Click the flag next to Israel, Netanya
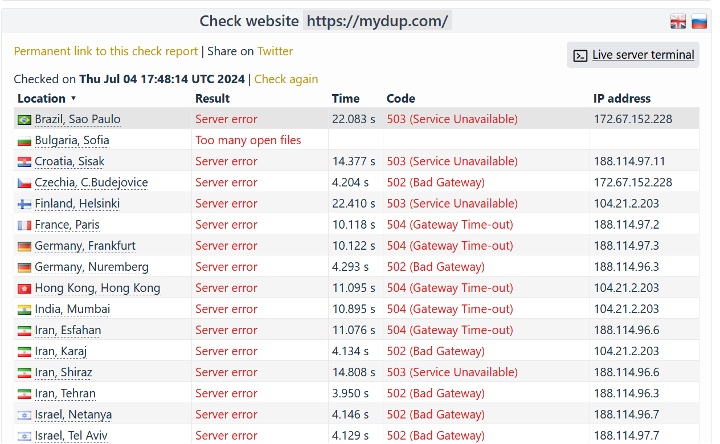The image size is (720, 444). pyautogui.click(x=24, y=415)
